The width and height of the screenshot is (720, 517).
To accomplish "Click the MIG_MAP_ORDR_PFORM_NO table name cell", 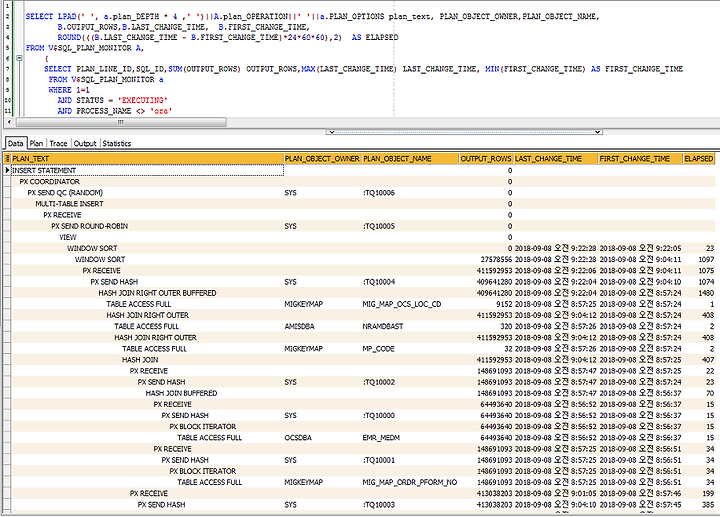I will pyautogui.click(x=411, y=482).
